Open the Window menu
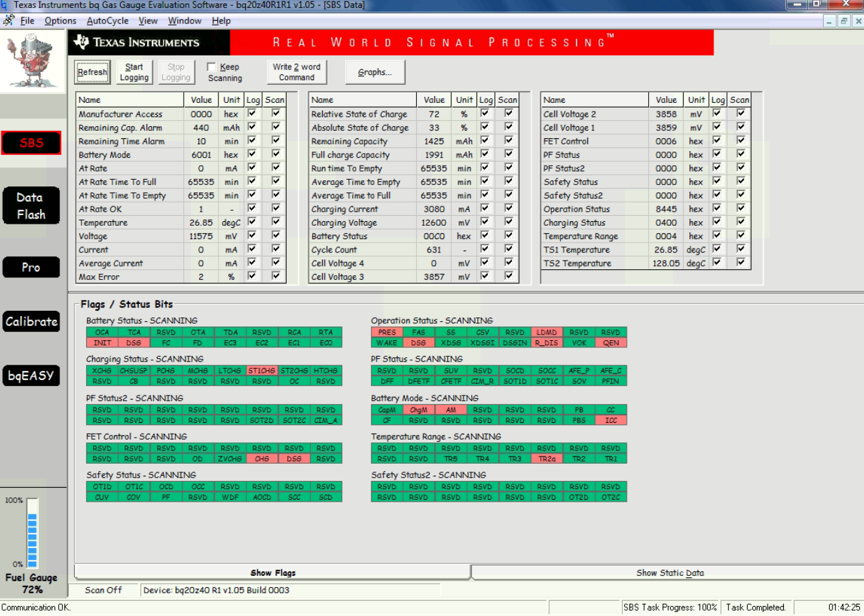This screenshot has width=864, height=616. (x=184, y=21)
